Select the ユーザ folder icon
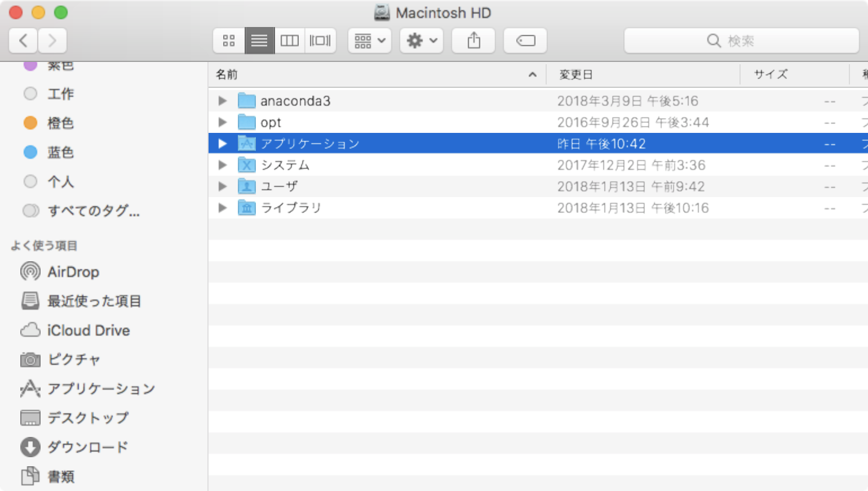The width and height of the screenshot is (868, 491). click(247, 186)
